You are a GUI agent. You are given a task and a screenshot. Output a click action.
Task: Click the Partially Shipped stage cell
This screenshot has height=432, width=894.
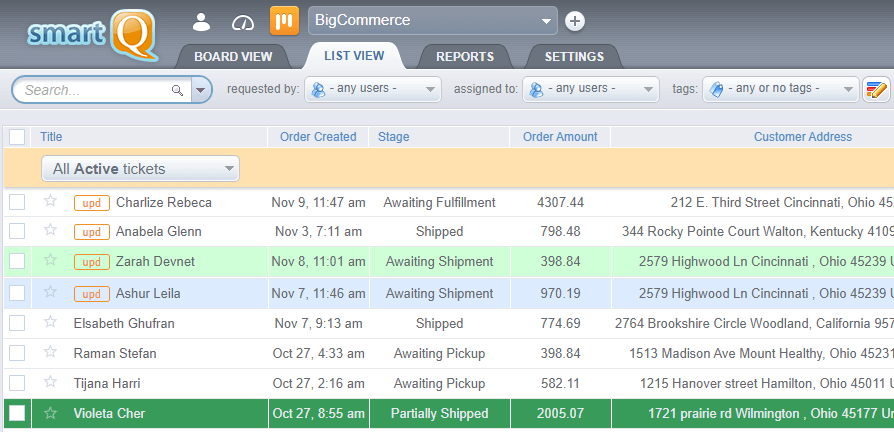(x=440, y=413)
